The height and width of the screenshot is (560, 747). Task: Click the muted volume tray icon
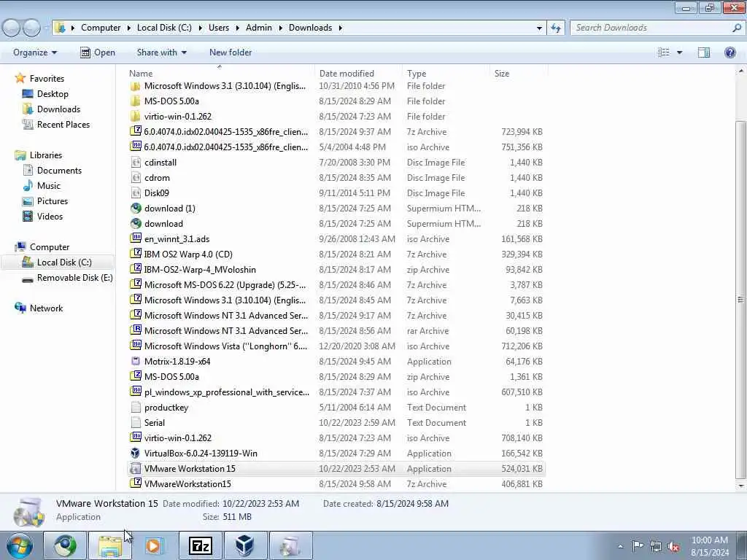[x=673, y=546]
